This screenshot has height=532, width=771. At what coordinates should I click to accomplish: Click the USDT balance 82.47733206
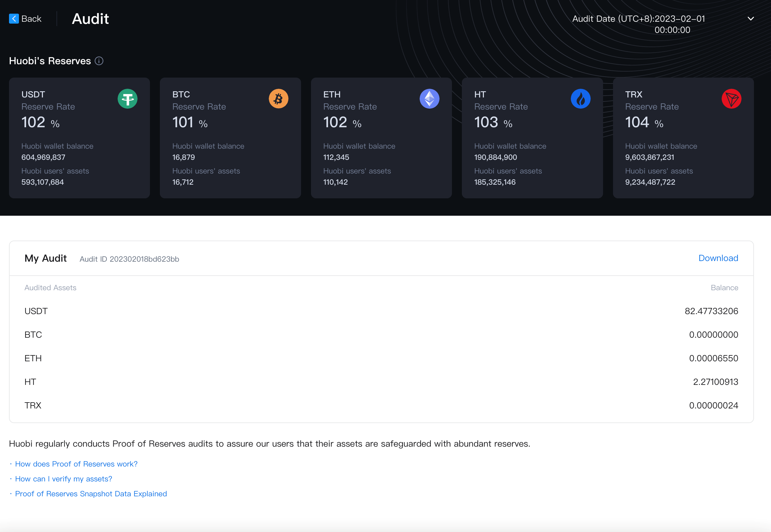click(711, 311)
